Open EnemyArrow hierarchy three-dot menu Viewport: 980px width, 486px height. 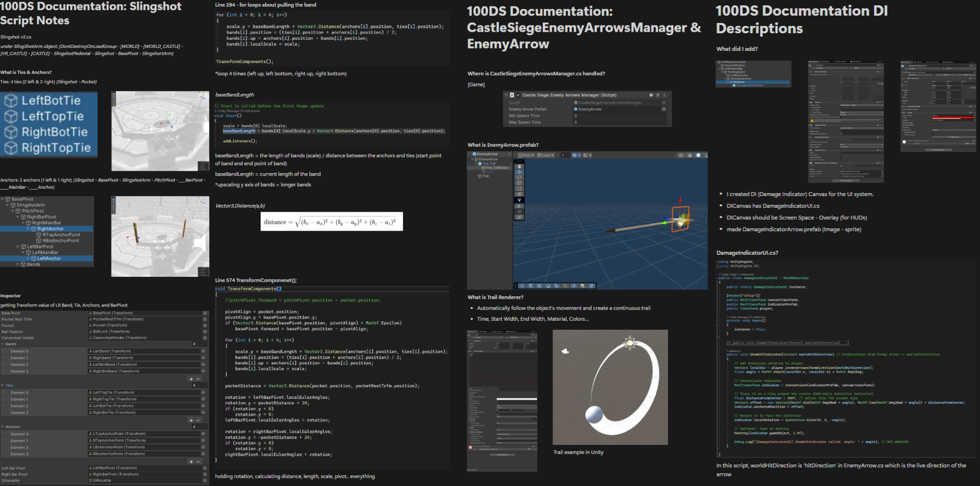coord(509,154)
